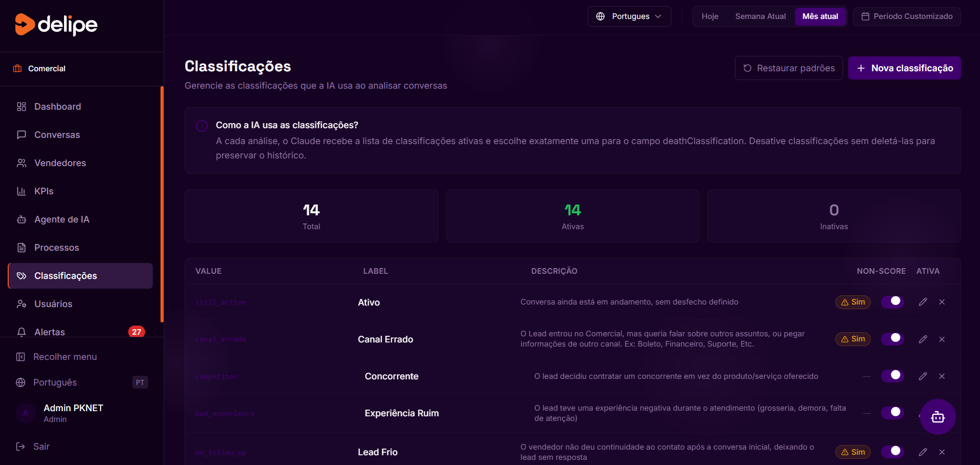Delete the Canal Errado classification row

942,339
